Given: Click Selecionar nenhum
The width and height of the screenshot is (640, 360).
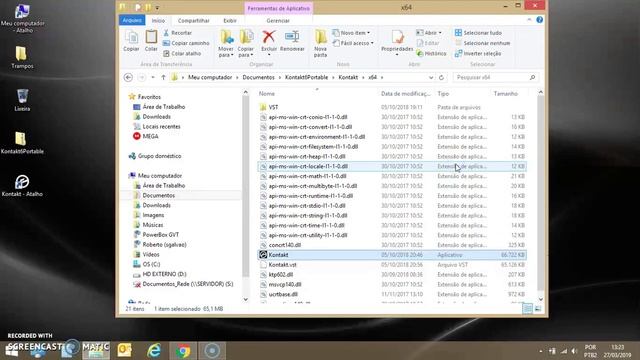Looking at the screenshot, I should 482,43.
